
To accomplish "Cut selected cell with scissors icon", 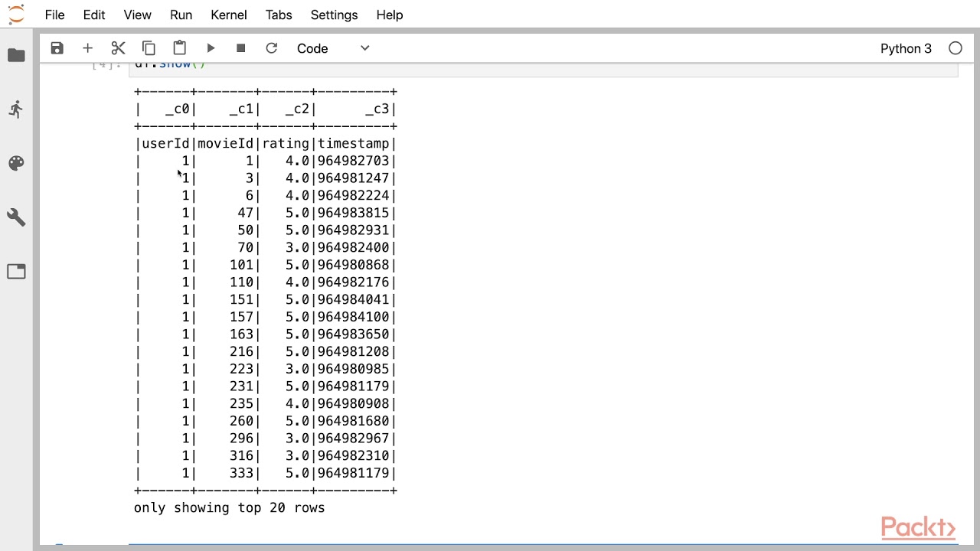I will pos(118,48).
